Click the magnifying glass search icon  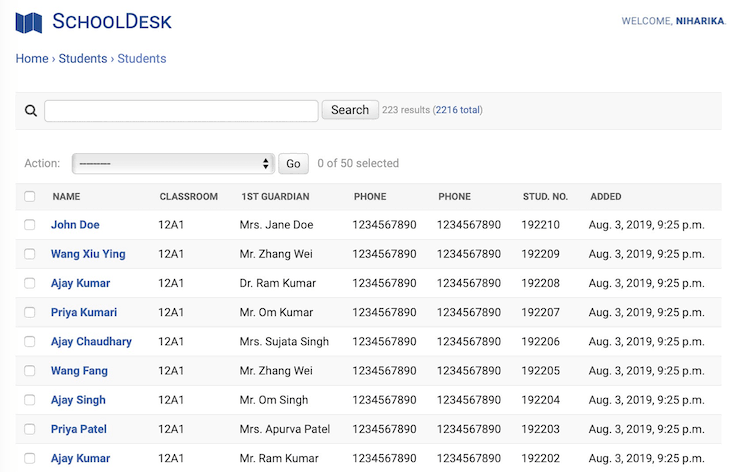30,111
